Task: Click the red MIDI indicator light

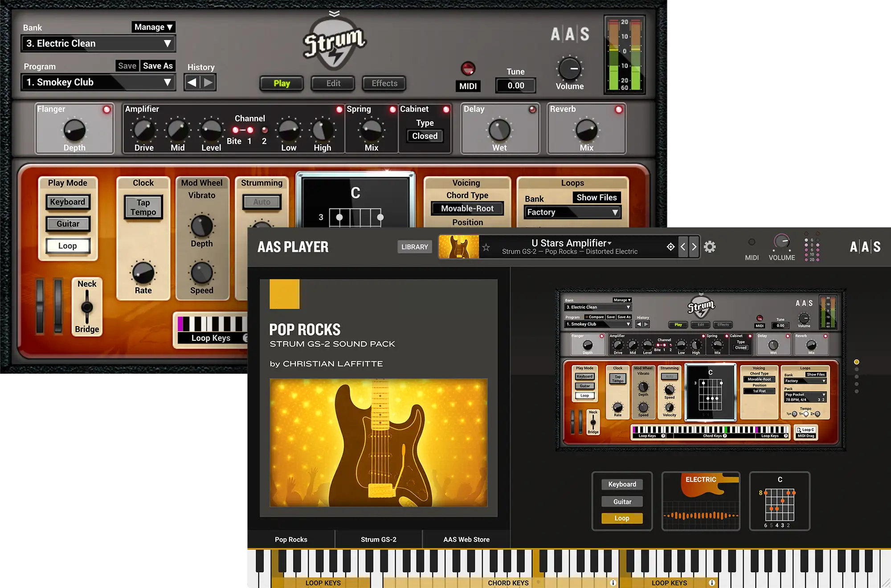Action: 468,69
